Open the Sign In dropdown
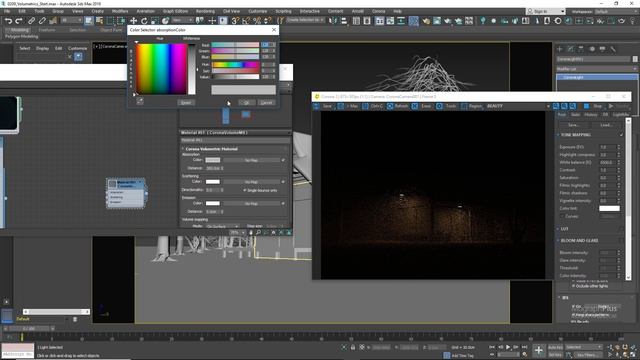The height and width of the screenshot is (360, 640). (546, 11)
